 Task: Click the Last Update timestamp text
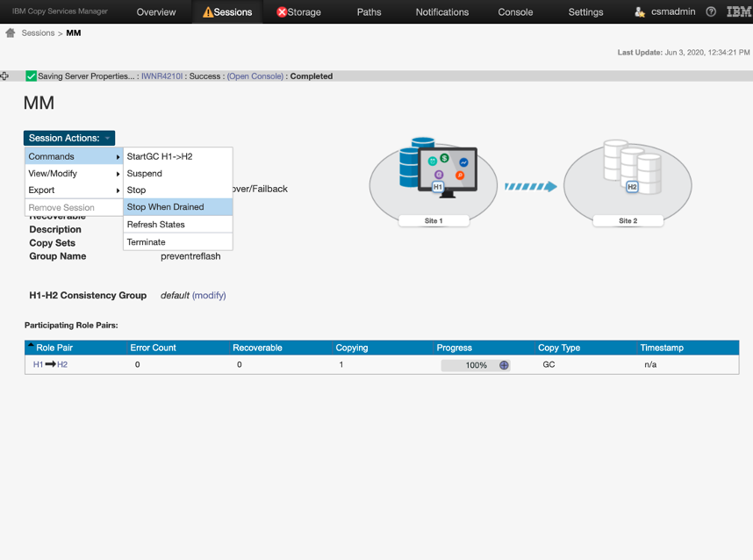684,53
